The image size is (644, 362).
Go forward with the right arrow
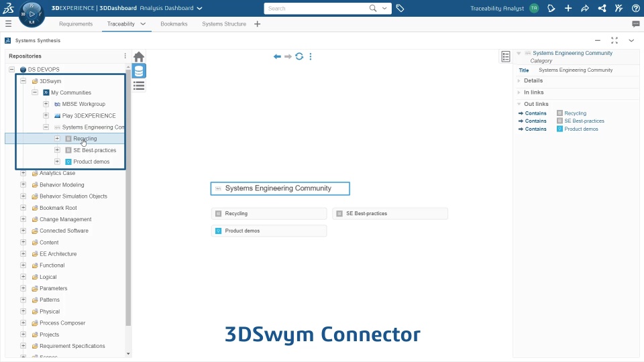click(288, 56)
